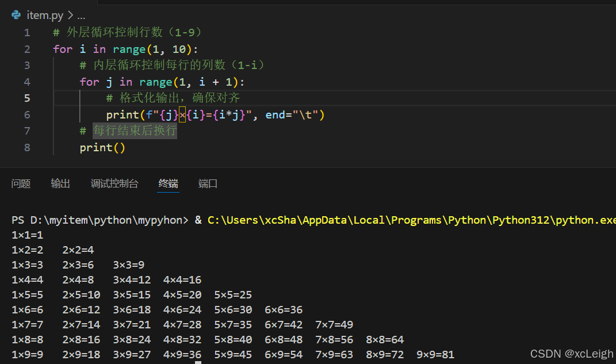Click the selected '每行结束后换行' comment text
Image resolution: width=616 pixels, height=364 pixels.
[x=135, y=131]
